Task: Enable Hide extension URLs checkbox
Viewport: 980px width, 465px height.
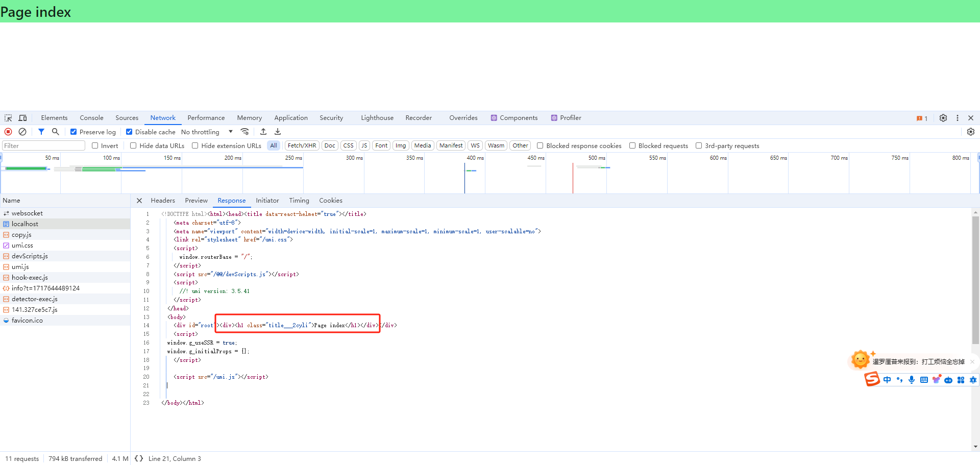Action: [x=195, y=145]
